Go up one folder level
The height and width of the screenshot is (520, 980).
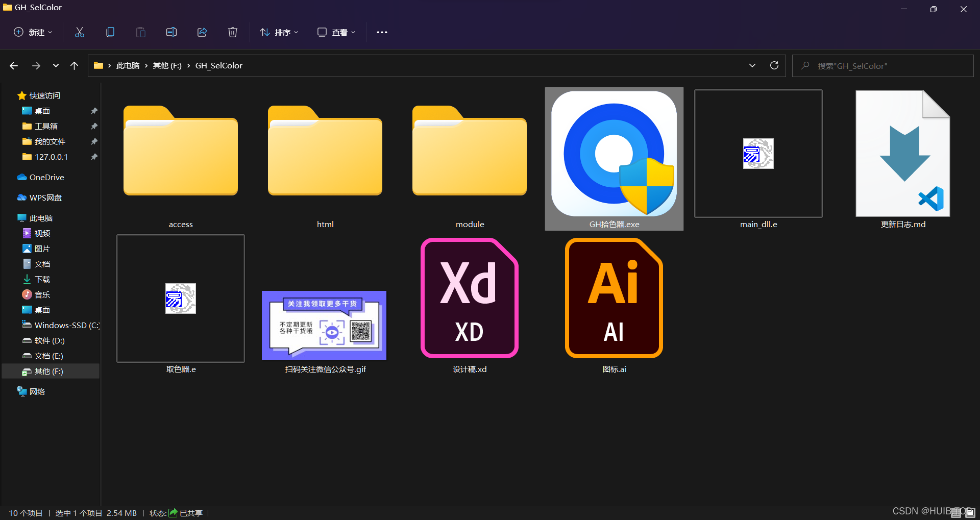[x=75, y=66]
